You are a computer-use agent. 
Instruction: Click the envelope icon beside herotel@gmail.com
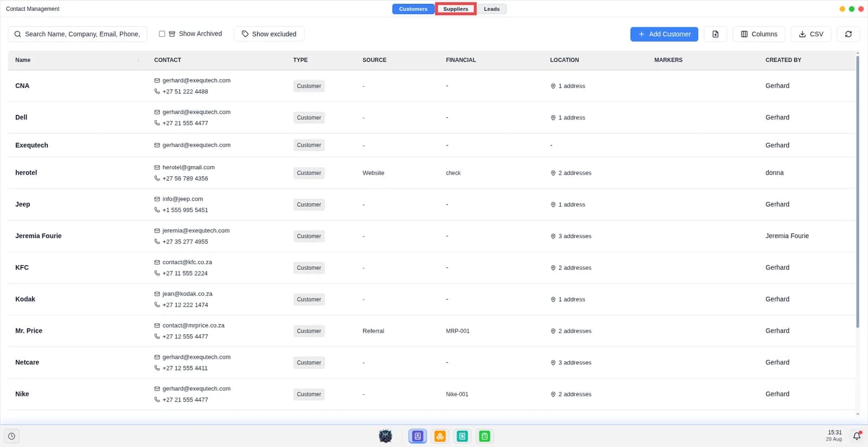pos(157,168)
